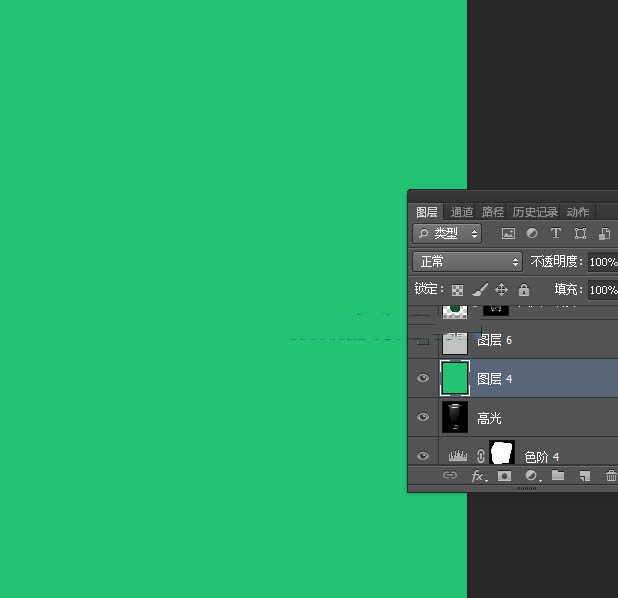Lock transparent pixels checkerboard icon
The width and height of the screenshot is (618, 598).
[x=458, y=290]
